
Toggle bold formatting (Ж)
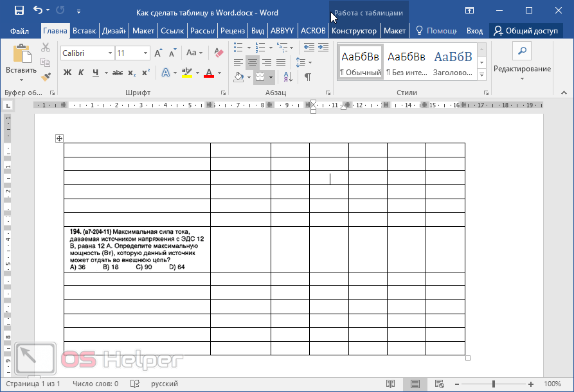pos(67,73)
